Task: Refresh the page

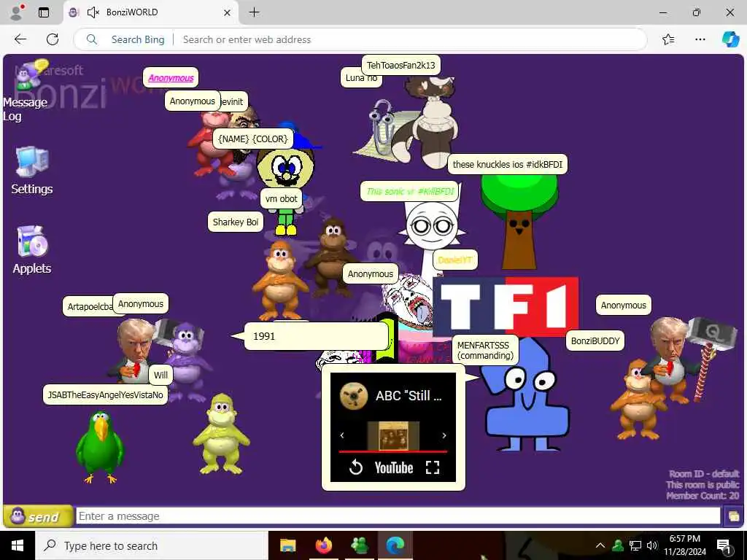Action: pos(53,39)
